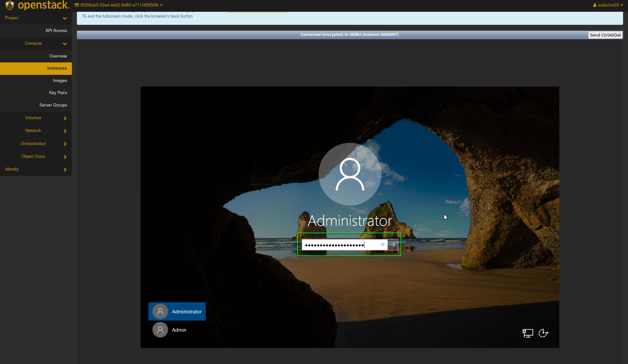Open the Ease of Access icon
Image resolution: width=628 pixels, height=364 pixels.
tap(543, 333)
